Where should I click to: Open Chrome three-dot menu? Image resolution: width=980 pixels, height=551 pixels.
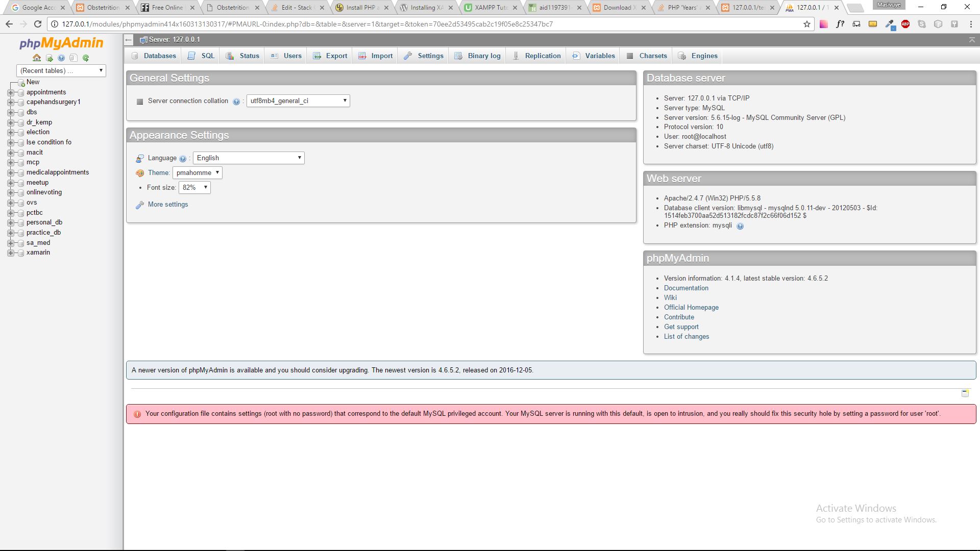[971, 24]
